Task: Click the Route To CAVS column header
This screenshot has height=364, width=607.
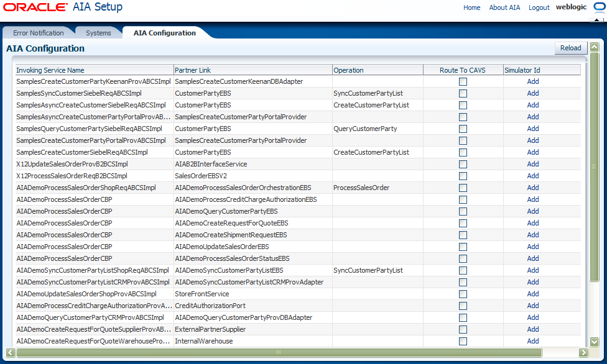Action: click(x=463, y=70)
